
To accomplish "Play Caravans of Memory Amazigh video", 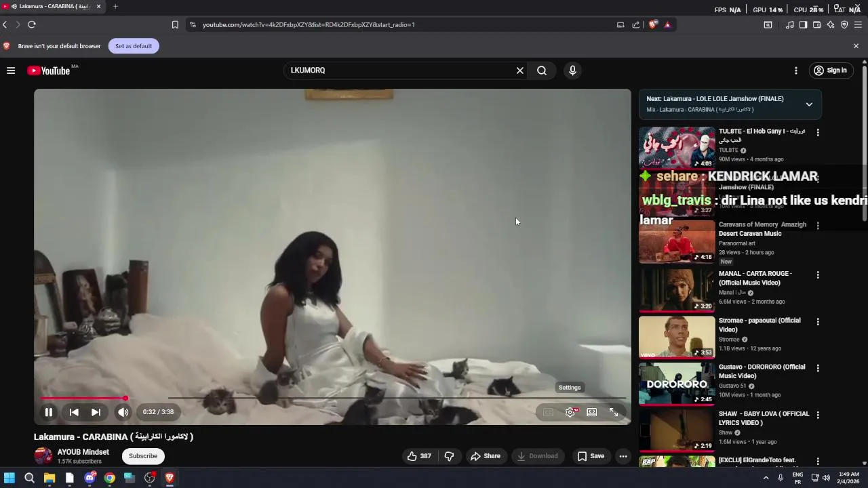I will [x=677, y=242].
